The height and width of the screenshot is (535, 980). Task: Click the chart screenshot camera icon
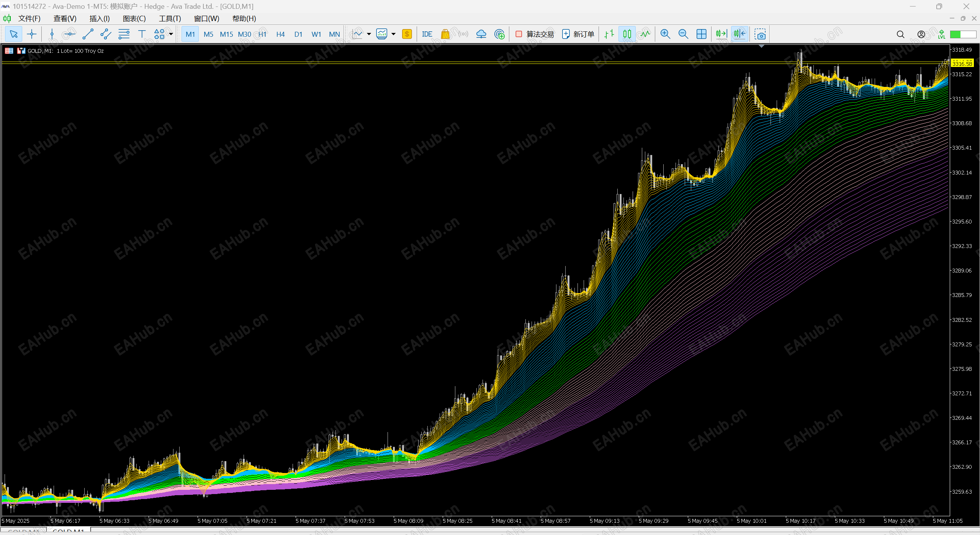(760, 34)
